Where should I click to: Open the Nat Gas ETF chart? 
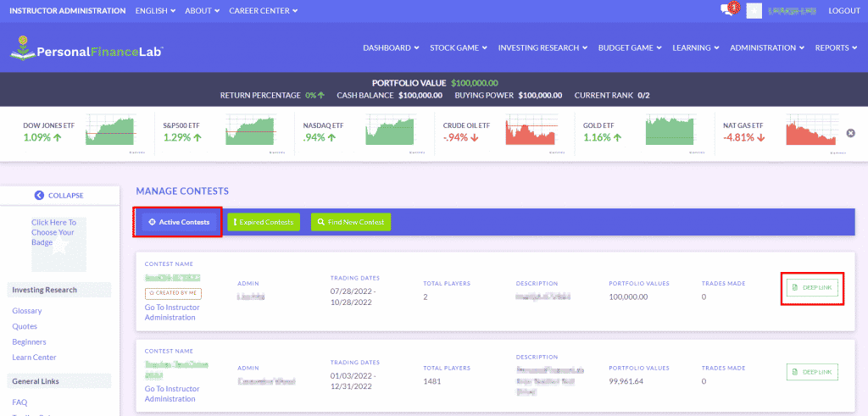811,131
